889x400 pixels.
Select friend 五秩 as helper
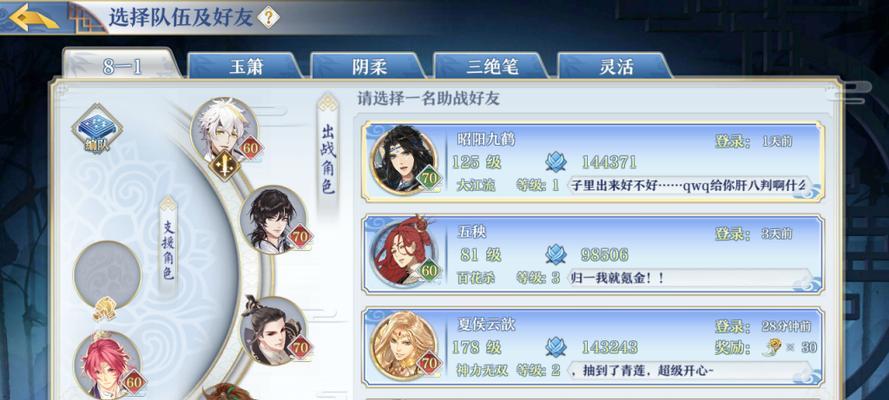point(592,254)
